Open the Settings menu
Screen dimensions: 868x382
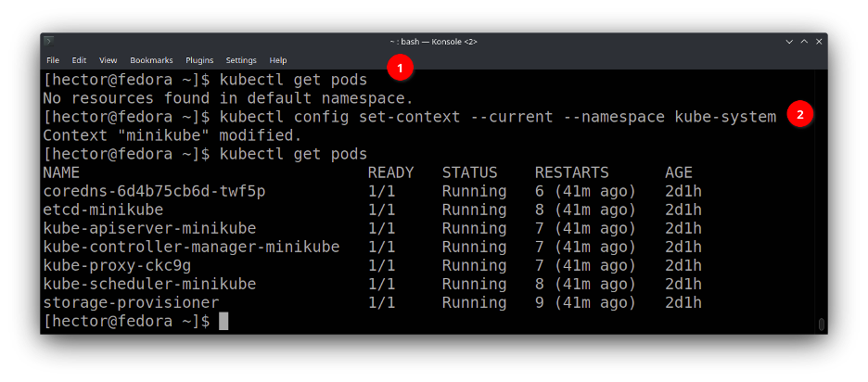(x=241, y=60)
